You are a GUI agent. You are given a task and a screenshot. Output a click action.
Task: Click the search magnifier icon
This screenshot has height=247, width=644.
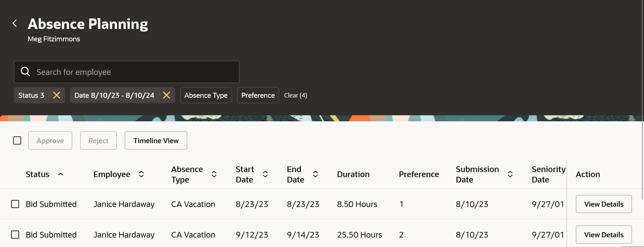click(x=25, y=72)
